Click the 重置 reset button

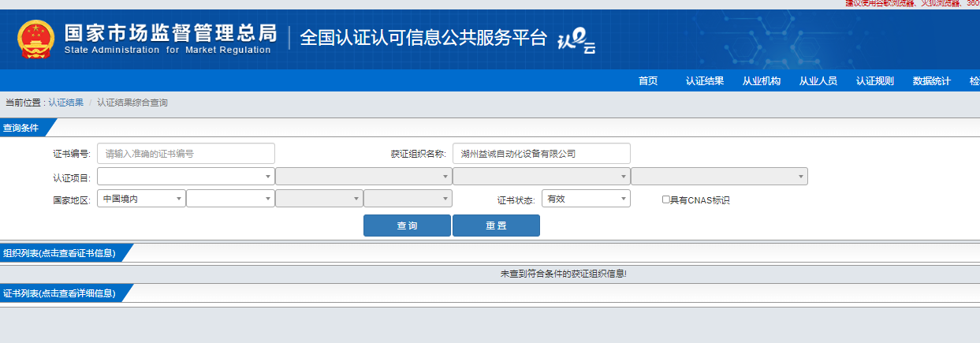[496, 226]
